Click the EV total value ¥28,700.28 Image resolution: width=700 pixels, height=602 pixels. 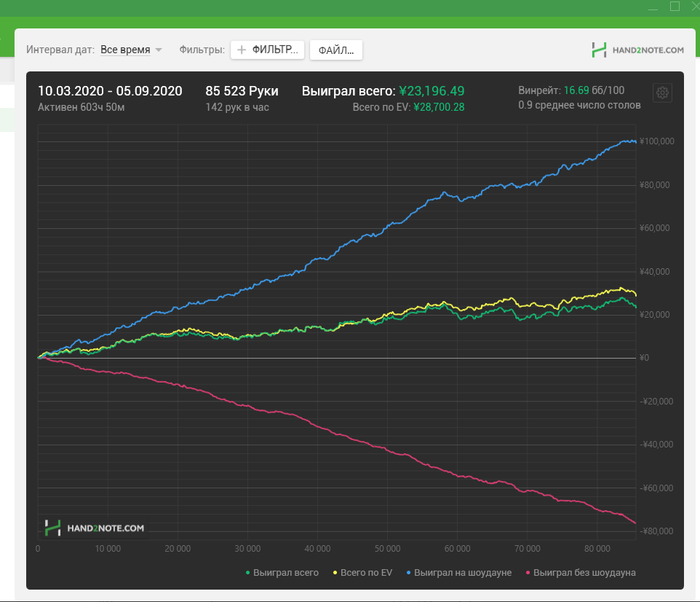click(x=439, y=107)
